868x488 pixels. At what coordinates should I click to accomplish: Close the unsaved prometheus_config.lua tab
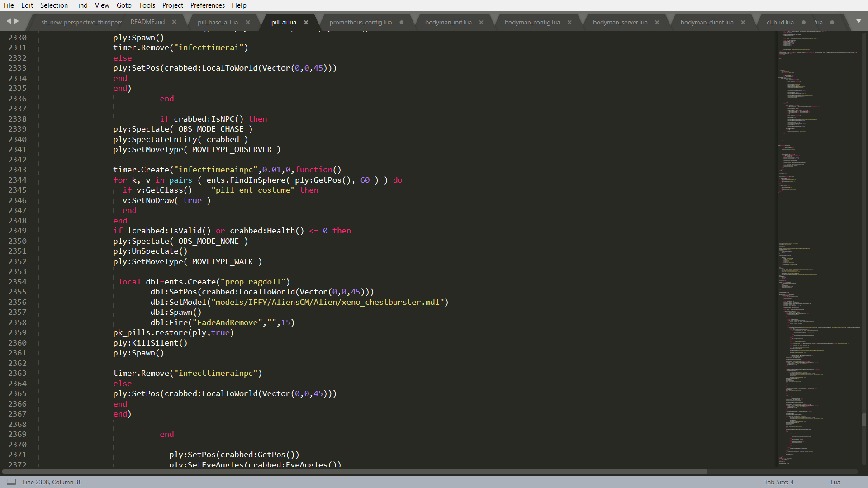(x=402, y=22)
